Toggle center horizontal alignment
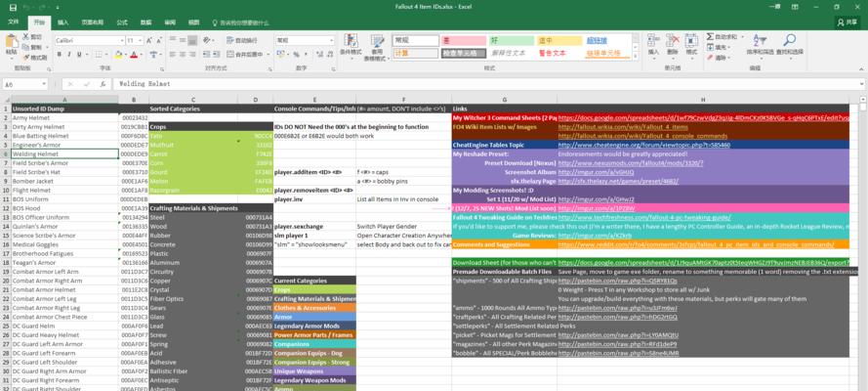This screenshot has height=391, width=868. [x=183, y=55]
